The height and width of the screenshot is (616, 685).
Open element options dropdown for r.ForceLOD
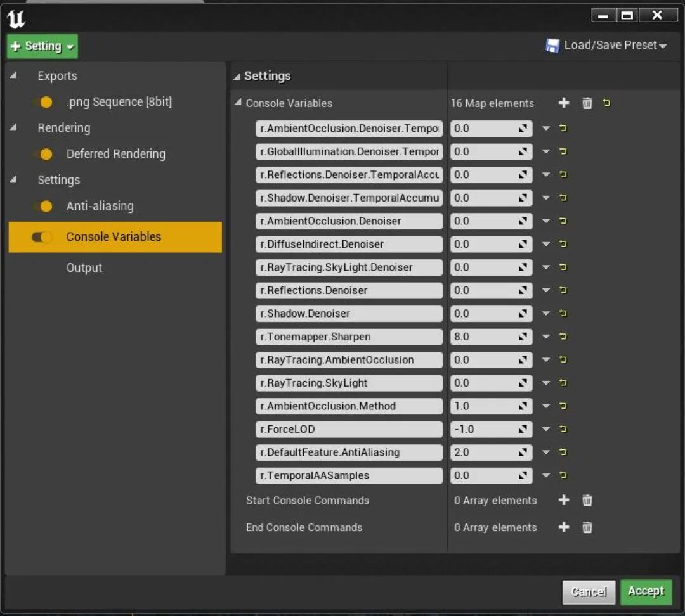point(545,429)
